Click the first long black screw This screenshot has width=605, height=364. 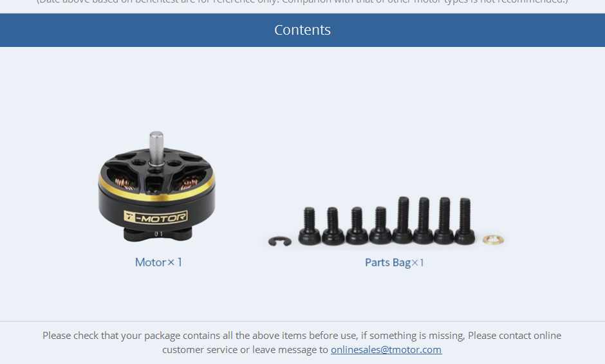403,221
